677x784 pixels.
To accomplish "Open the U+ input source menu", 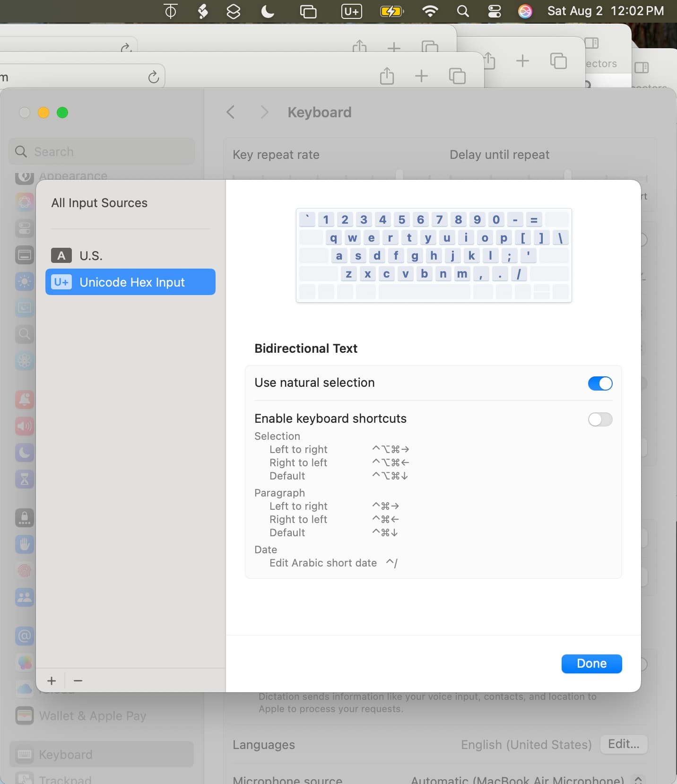I will [351, 11].
